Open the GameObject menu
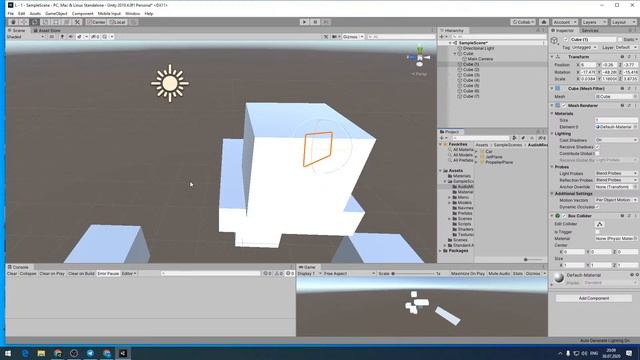640x360 pixels. click(x=56, y=13)
